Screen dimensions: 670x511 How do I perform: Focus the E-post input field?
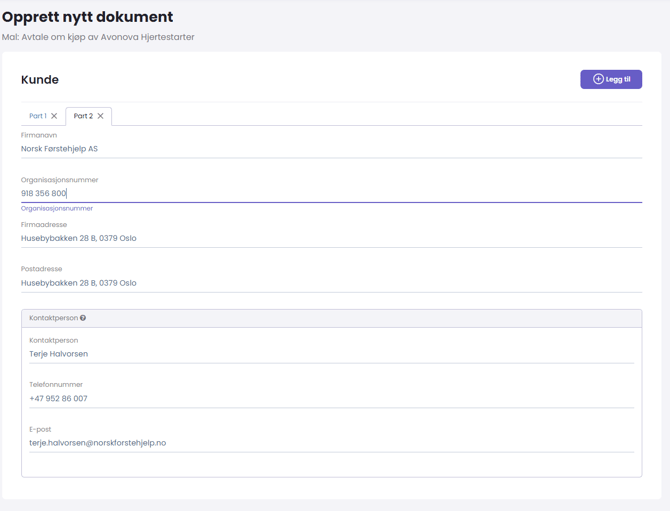point(330,443)
